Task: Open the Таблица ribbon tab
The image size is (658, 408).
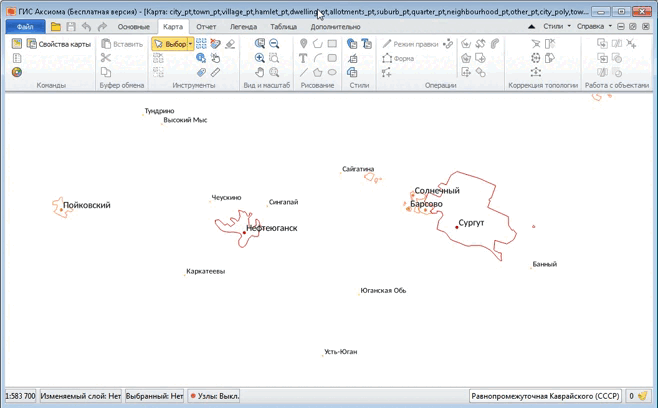Action: [x=283, y=27]
